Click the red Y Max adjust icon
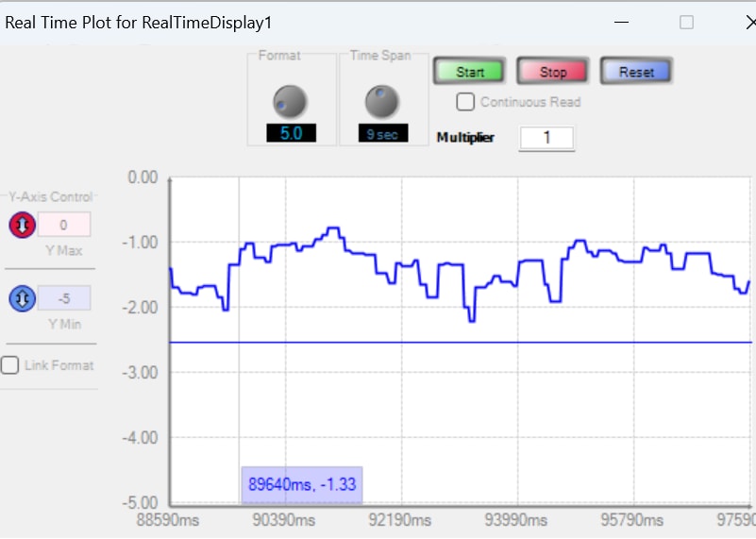Screen dimensions: 756x539 coord(22,225)
